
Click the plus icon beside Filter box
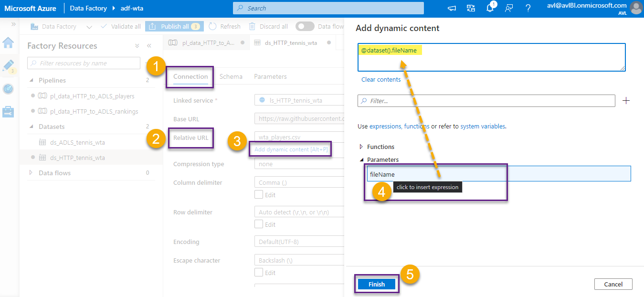coord(626,101)
